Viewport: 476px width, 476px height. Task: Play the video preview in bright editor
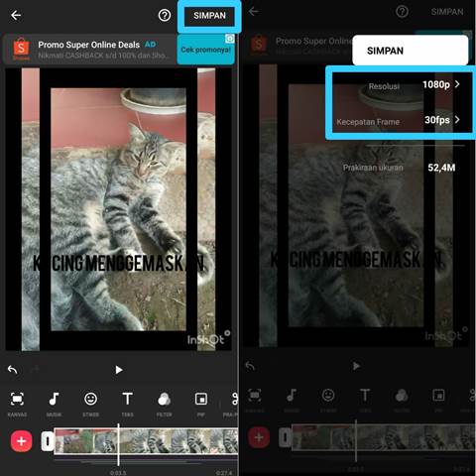[119, 370]
